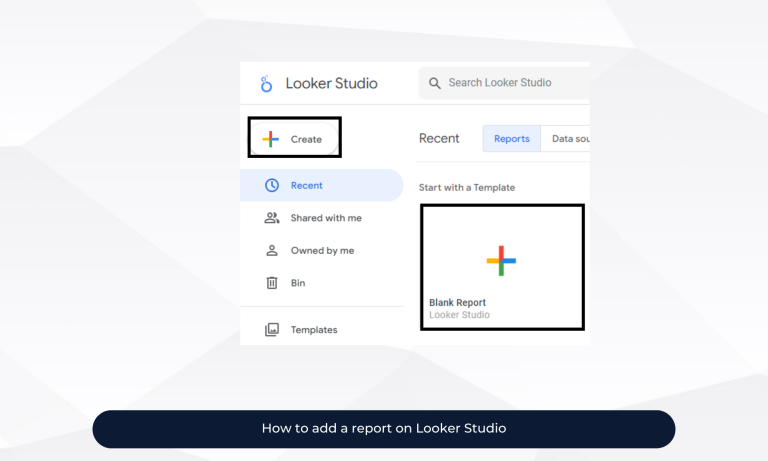
Task: Open the Templates text entry in sidebar
Action: coord(314,330)
